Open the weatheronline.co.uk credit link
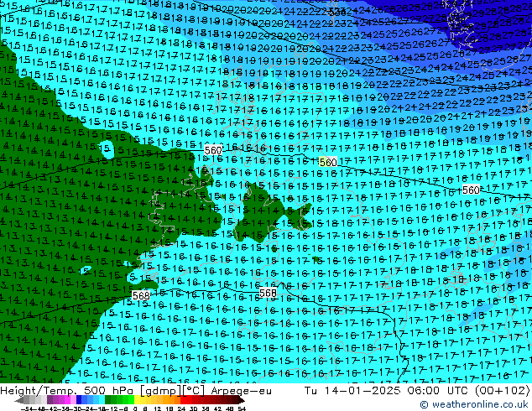 pyautogui.click(x=474, y=404)
